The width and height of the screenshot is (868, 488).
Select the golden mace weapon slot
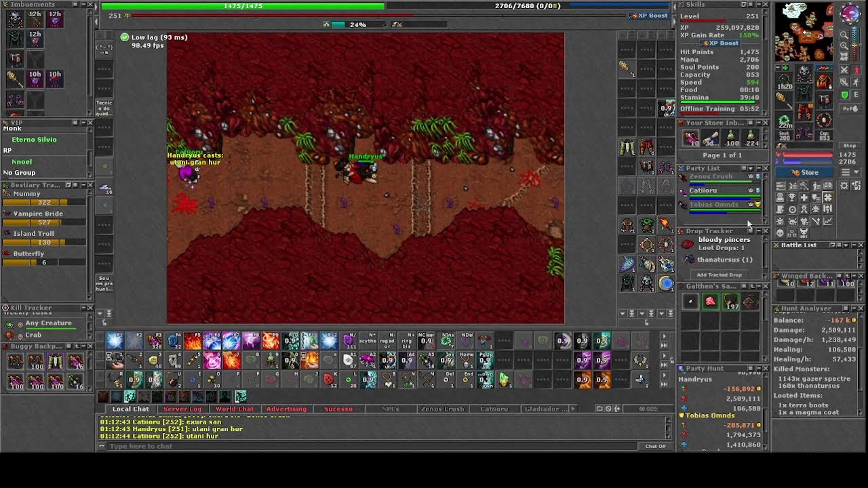(x=785, y=100)
